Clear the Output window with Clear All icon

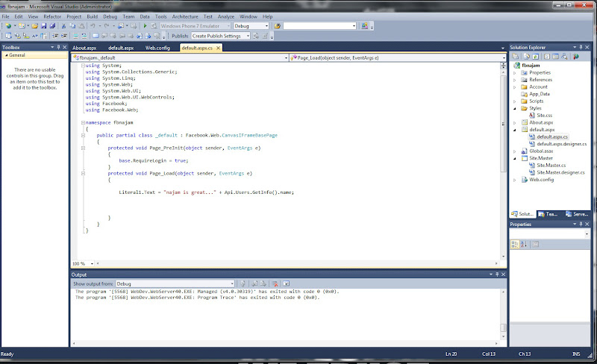click(x=275, y=283)
